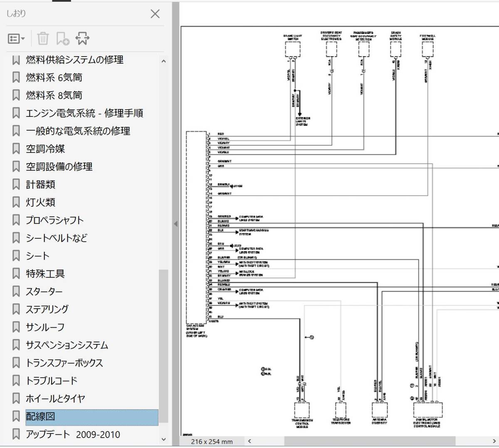Click the CRASH SAFETY MODULE component in diagram

396,49
